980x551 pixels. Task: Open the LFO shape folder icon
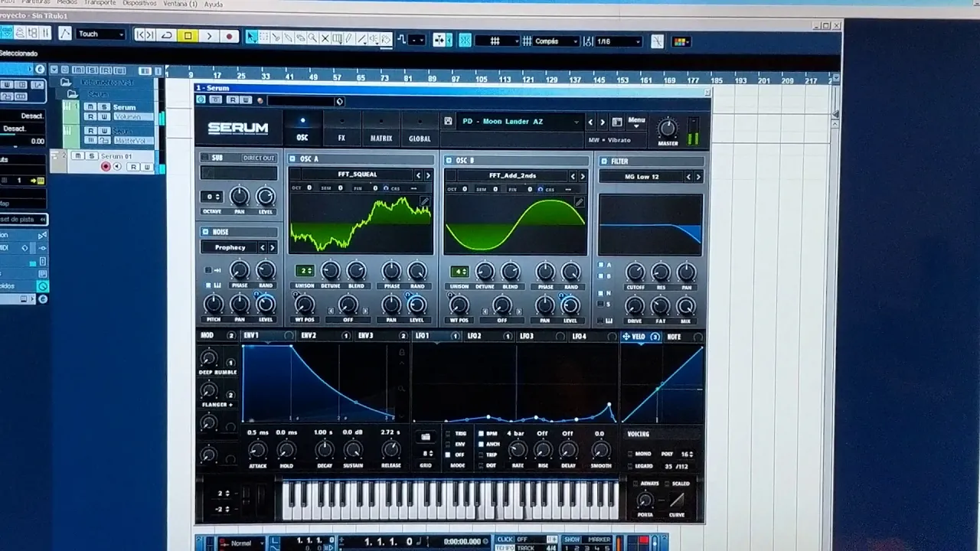point(426,436)
